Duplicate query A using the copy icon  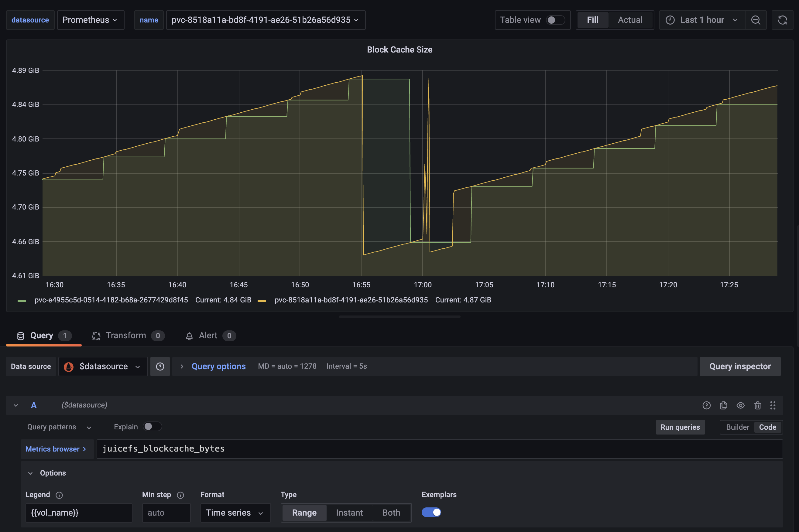point(723,405)
